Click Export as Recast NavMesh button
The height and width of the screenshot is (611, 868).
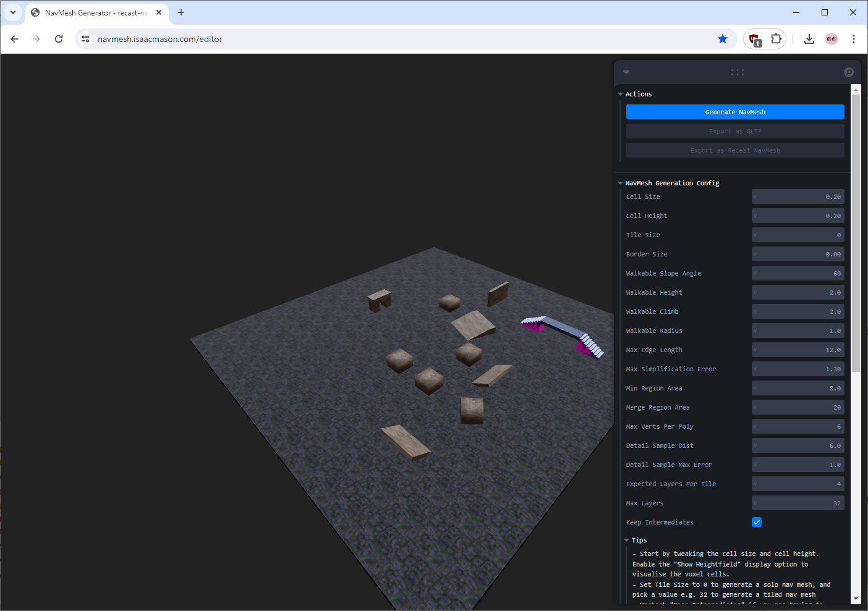tap(735, 150)
